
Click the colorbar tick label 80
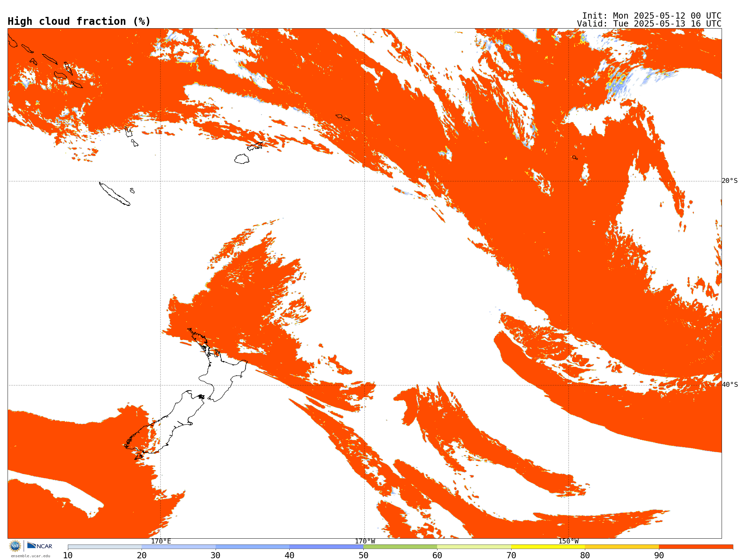click(x=585, y=556)
